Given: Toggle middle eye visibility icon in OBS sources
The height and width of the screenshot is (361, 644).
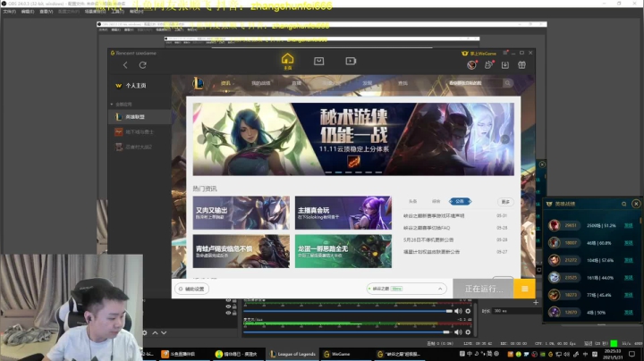Looking at the screenshot, I should tap(228, 306).
